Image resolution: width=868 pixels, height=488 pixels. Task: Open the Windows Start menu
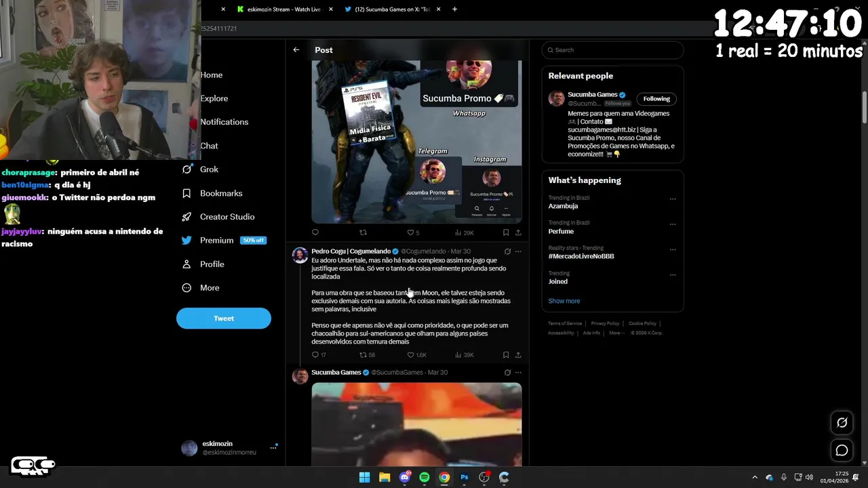pos(364,477)
